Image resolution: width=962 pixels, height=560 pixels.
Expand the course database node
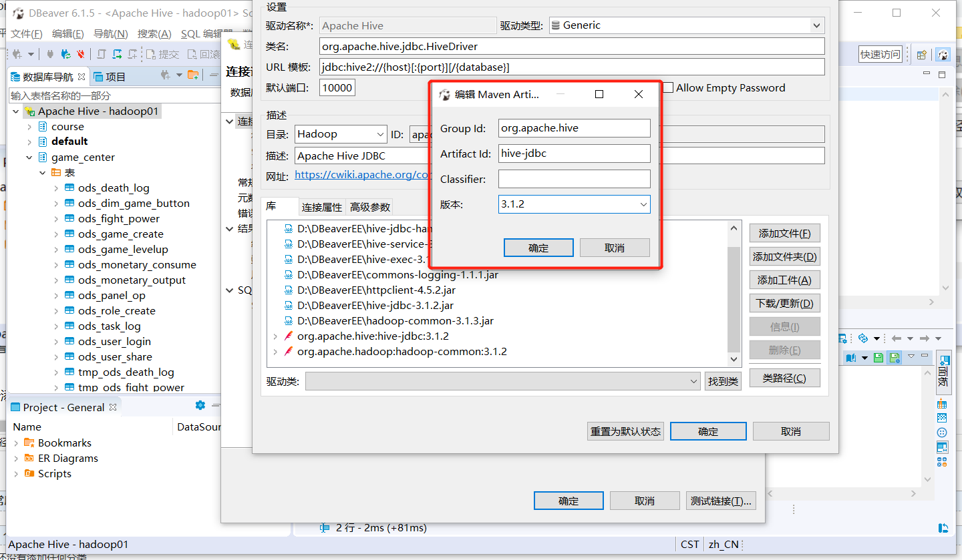click(29, 126)
